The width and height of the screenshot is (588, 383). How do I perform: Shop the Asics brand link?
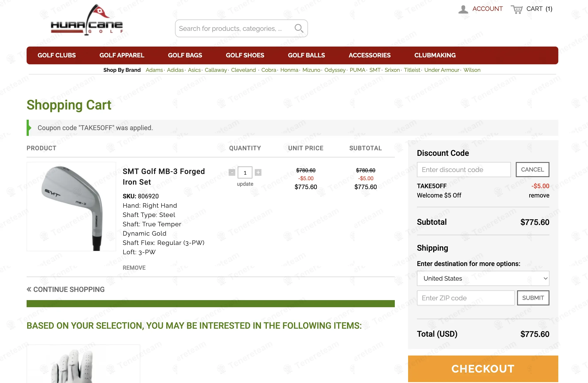pos(194,70)
